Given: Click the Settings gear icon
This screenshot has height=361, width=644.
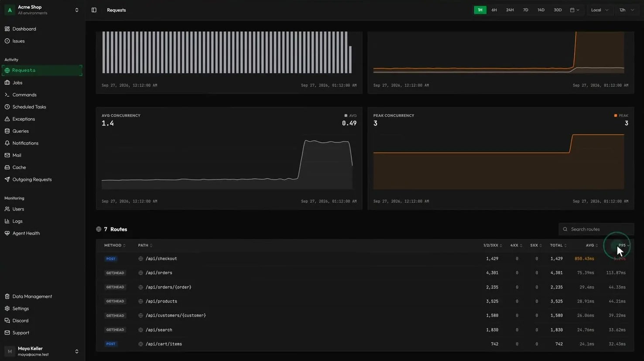Looking at the screenshot, I should tap(7, 309).
